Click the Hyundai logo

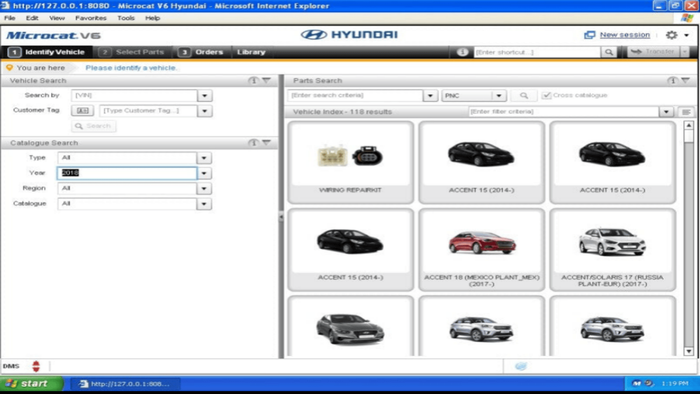pos(349,35)
